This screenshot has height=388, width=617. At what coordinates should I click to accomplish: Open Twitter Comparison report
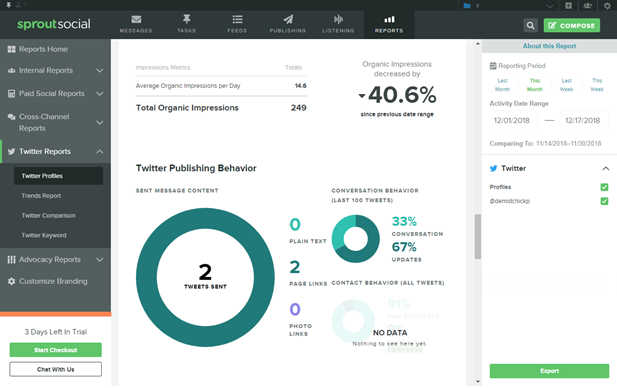point(48,216)
